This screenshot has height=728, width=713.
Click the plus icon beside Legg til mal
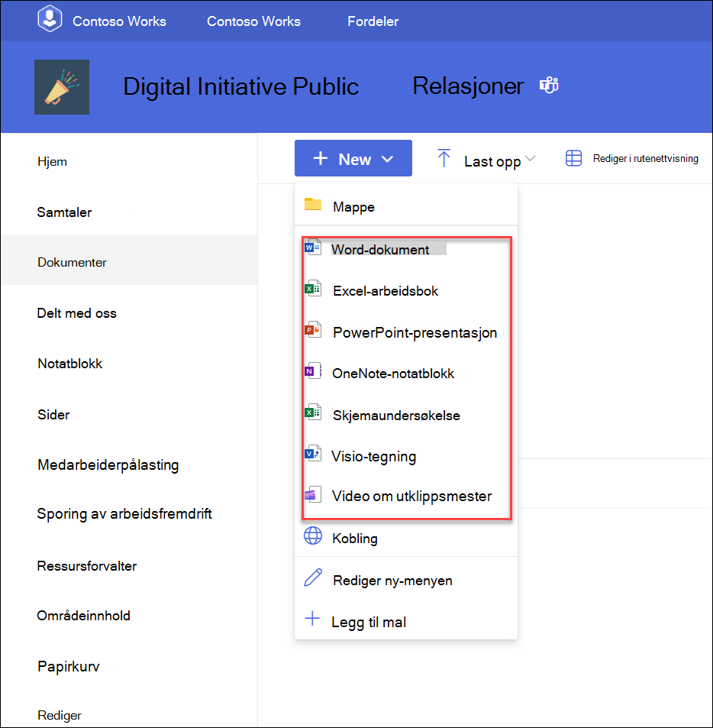point(312,619)
